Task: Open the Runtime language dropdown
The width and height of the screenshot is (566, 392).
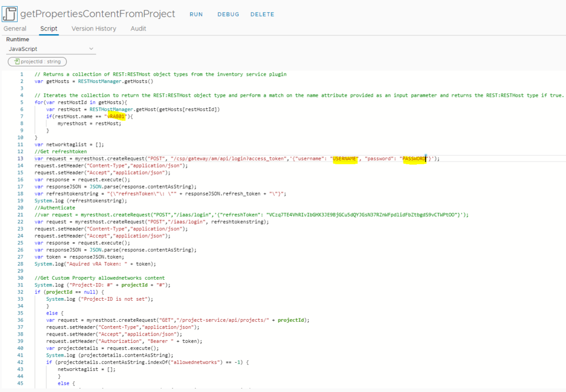Action: (50, 49)
